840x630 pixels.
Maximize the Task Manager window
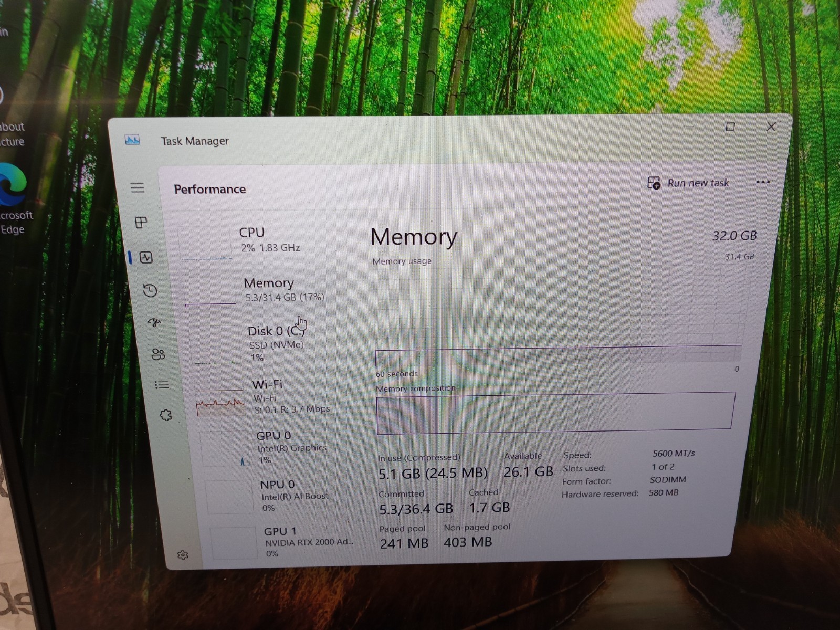730,127
